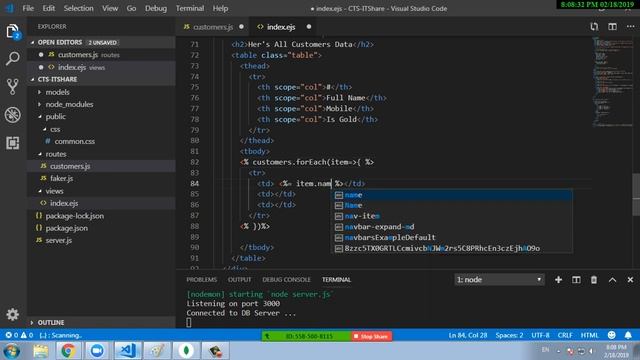Open the Selection menu
640x360 pixels.
78,8
